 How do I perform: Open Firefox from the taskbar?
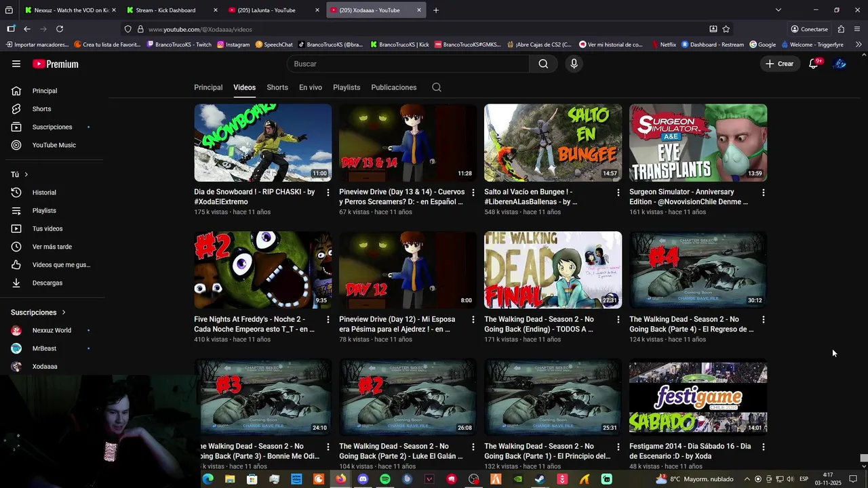pos(340,479)
